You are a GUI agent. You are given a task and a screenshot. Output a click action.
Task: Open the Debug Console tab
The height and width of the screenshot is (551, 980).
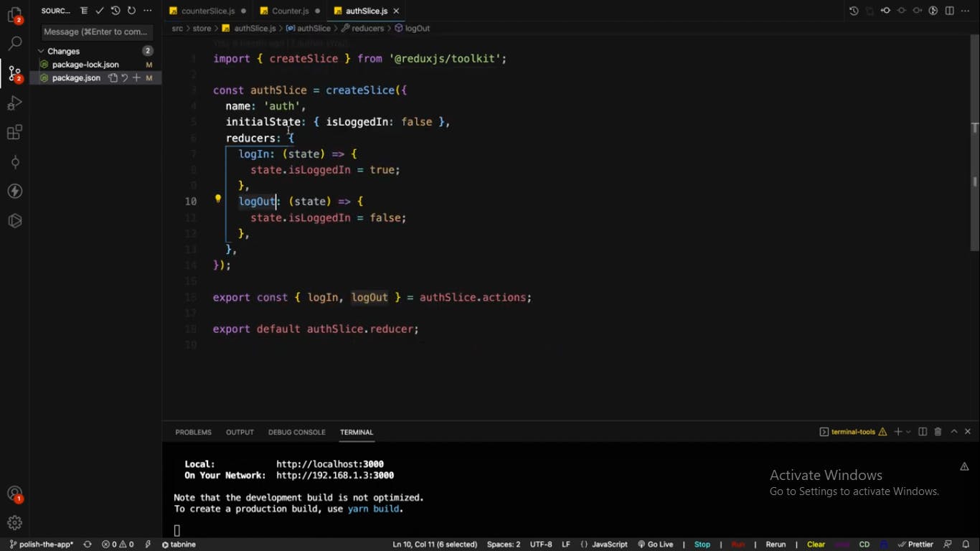click(297, 432)
